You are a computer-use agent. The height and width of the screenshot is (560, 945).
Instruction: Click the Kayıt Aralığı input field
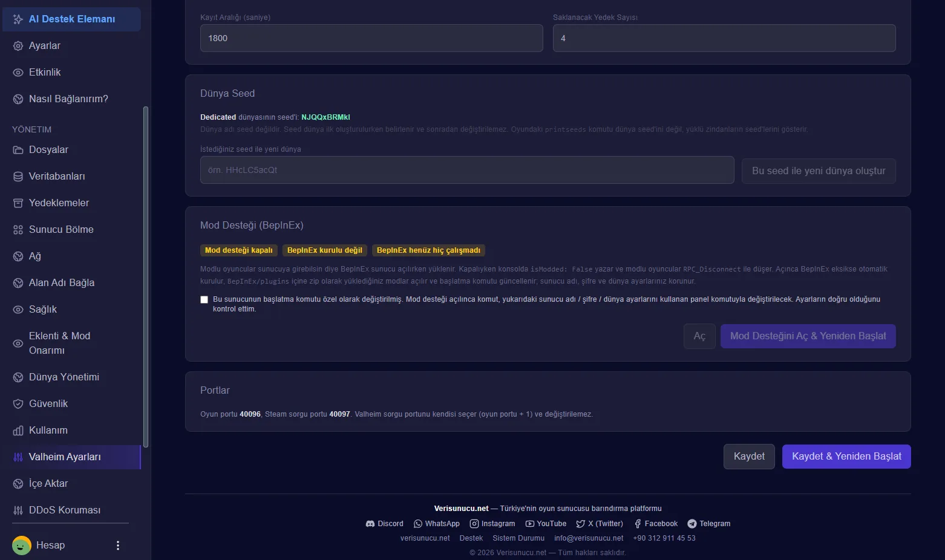[371, 38]
